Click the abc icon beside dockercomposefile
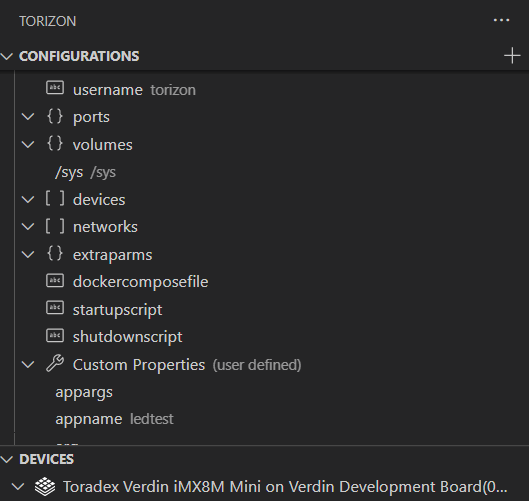This screenshot has height=501, width=529. pyautogui.click(x=55, y=281)
